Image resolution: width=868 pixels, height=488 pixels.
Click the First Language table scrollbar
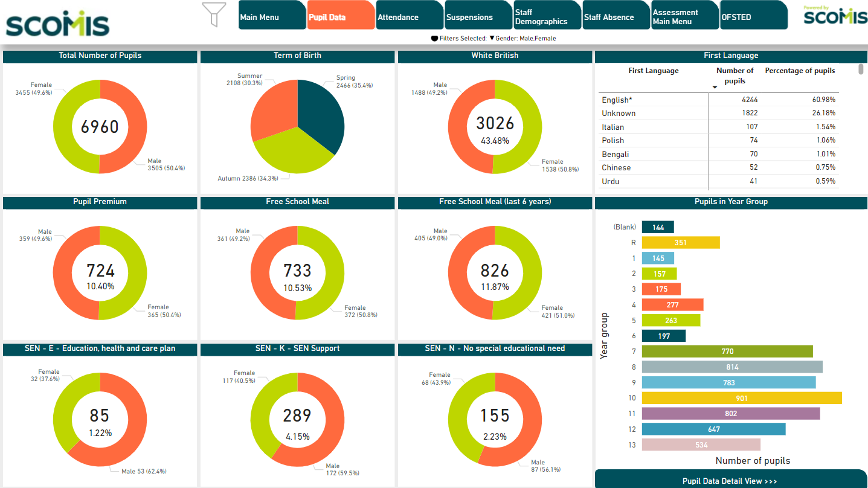click(861, 69)
